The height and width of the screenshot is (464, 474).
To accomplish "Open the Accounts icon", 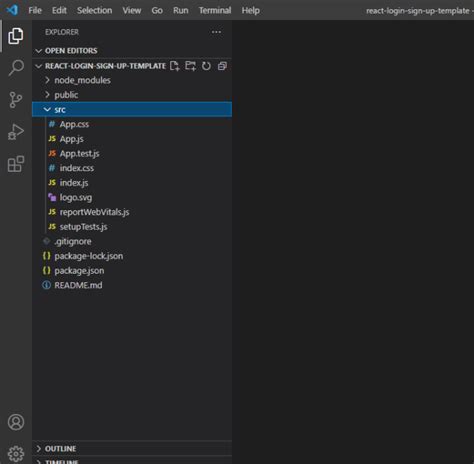I will coord(16,422).
